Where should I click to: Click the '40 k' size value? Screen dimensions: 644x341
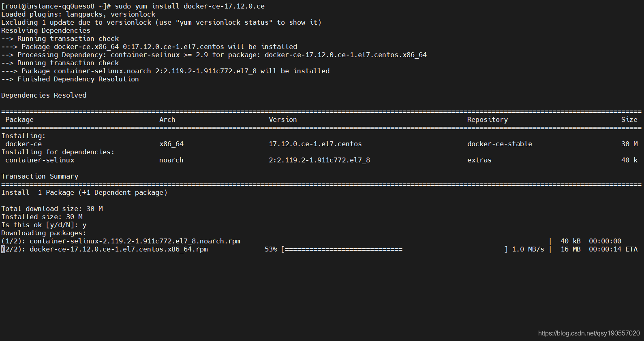(x=629, y=160)
